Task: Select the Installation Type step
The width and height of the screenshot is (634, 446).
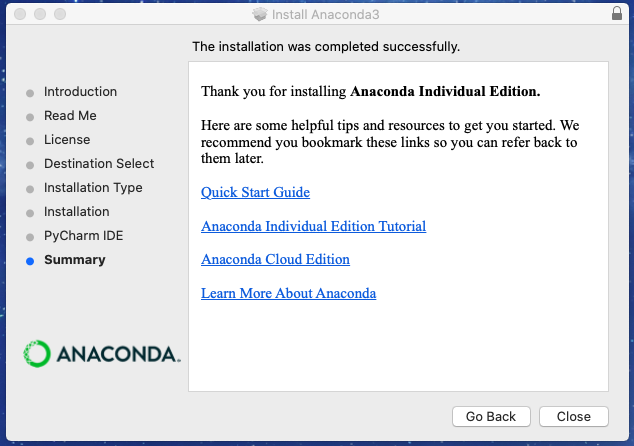Action: tap(93, 188)
